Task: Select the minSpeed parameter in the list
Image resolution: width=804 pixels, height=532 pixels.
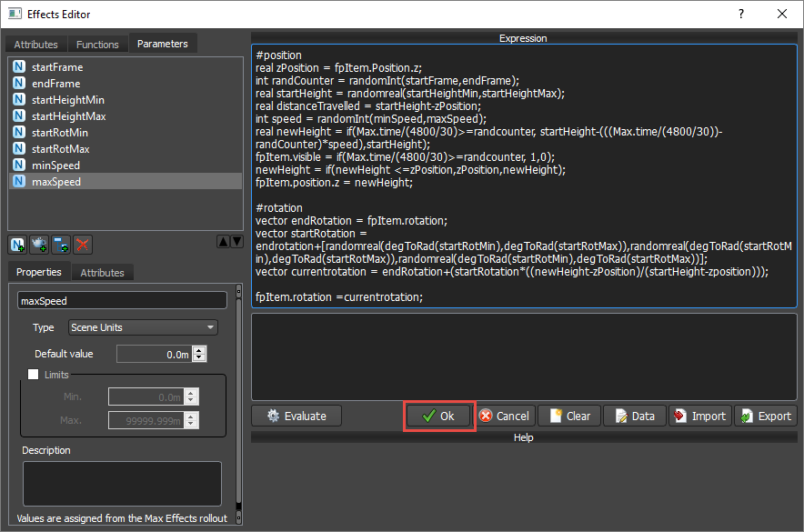Action: coord(55,166)
